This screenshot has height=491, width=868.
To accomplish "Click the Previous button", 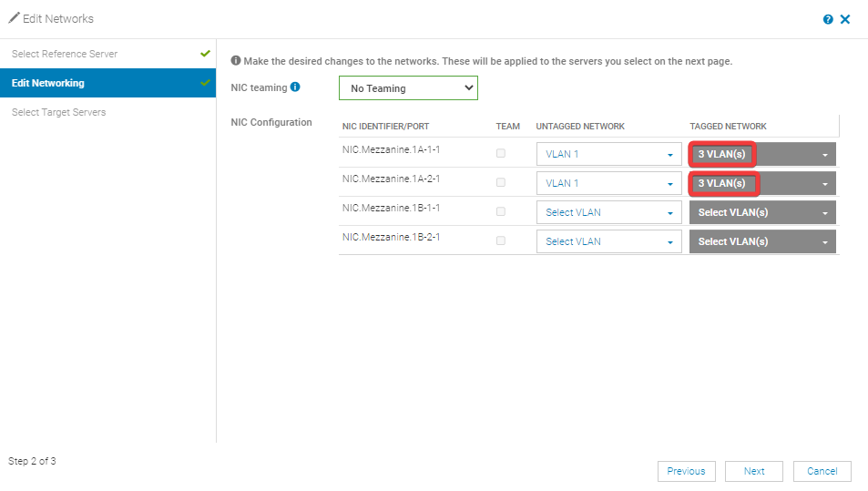I will (686, 471).
